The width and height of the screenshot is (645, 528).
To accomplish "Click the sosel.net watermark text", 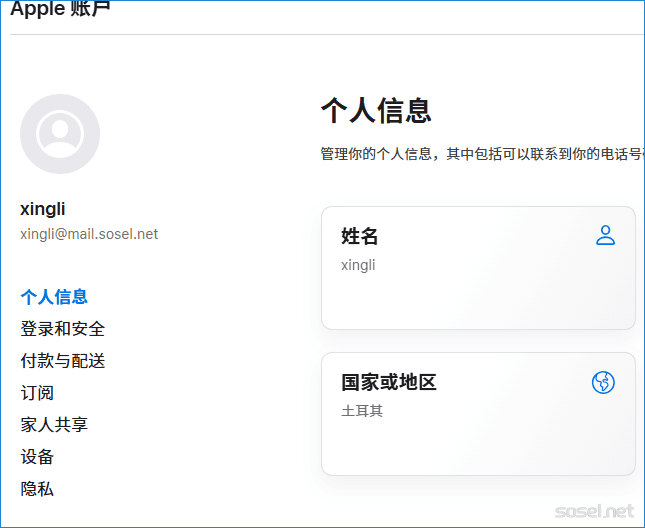I will 594,511.
